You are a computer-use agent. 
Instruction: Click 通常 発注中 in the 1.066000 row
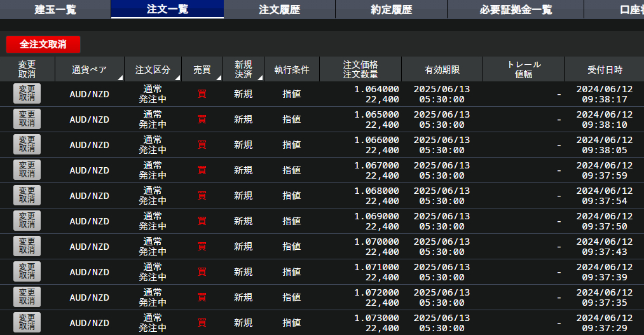coord(153,145)
